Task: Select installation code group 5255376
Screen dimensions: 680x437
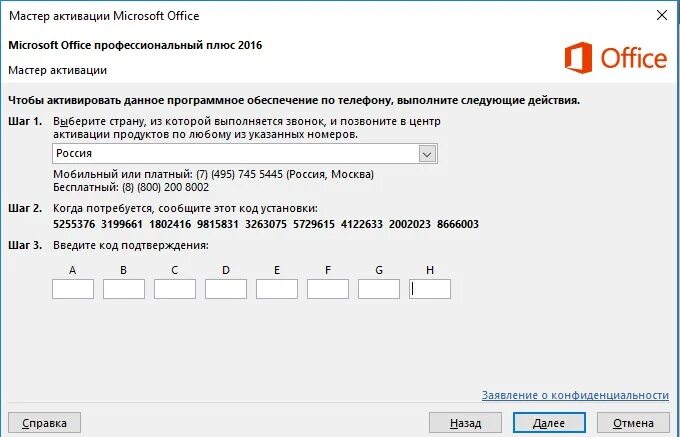Action: pos(74,224)
